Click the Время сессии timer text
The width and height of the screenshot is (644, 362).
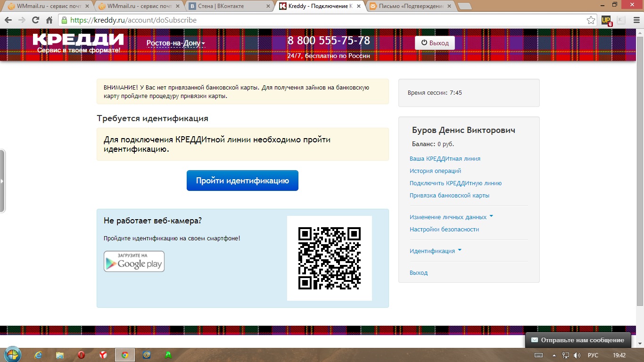pyautogui.click(x=435, y=93)
